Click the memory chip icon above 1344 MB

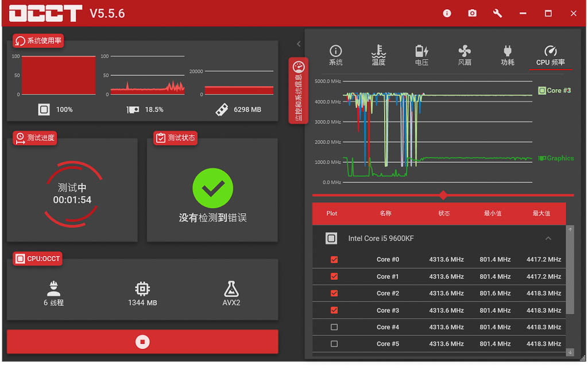coord(142,289)
